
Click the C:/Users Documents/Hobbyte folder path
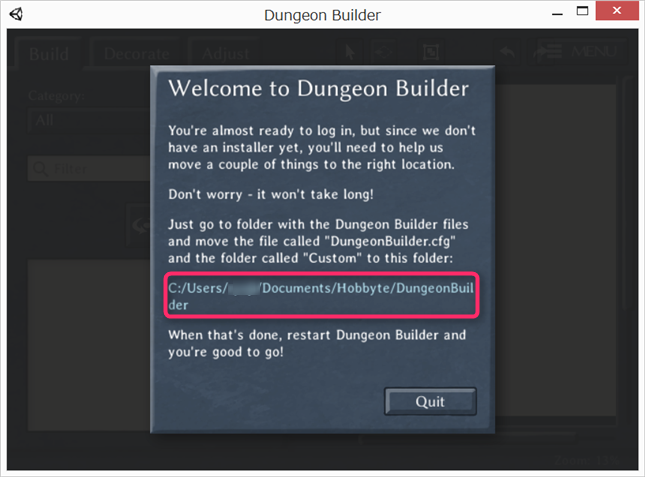[x=321, y=296]
